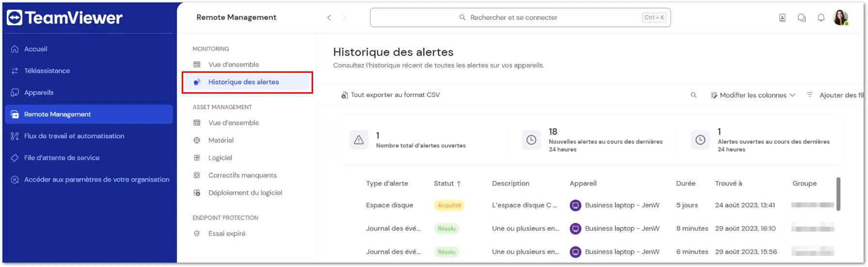
Task: Click the alert table search magnifier icon
Action: pos(694,95)
